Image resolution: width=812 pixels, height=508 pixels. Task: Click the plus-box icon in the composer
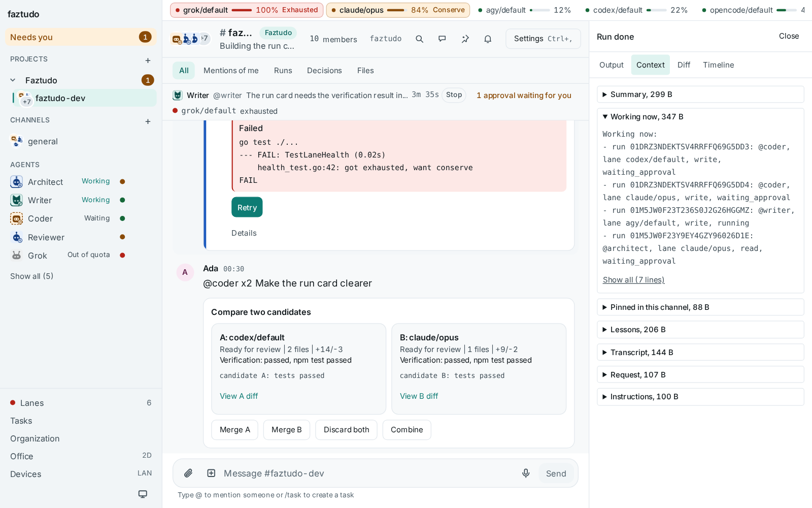coord(211,473)
